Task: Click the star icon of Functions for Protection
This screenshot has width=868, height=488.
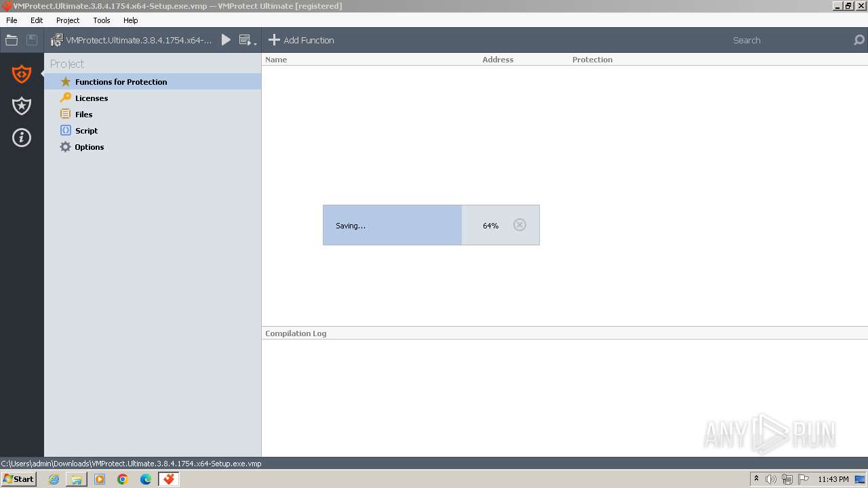Action: click(x=66, y=81)
